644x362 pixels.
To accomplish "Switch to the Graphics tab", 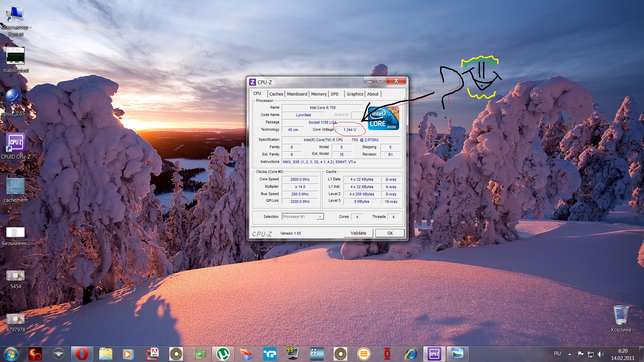I will (355, 94).
